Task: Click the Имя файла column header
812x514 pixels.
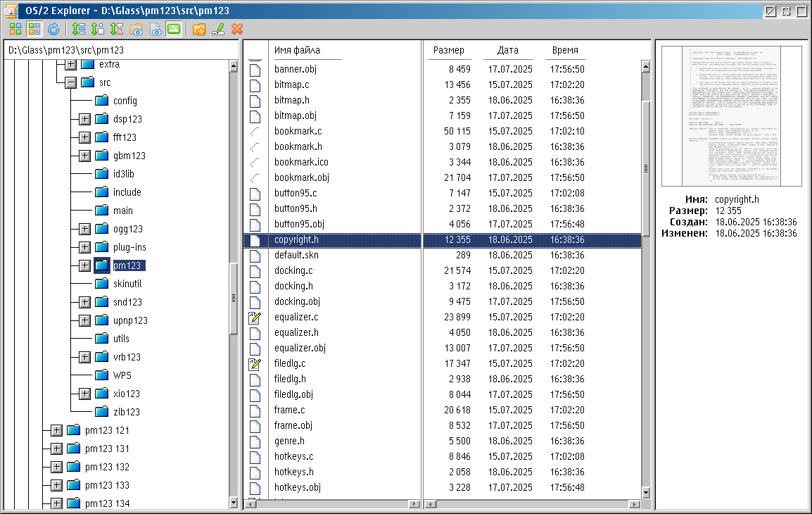Action: tap(297, 50)
